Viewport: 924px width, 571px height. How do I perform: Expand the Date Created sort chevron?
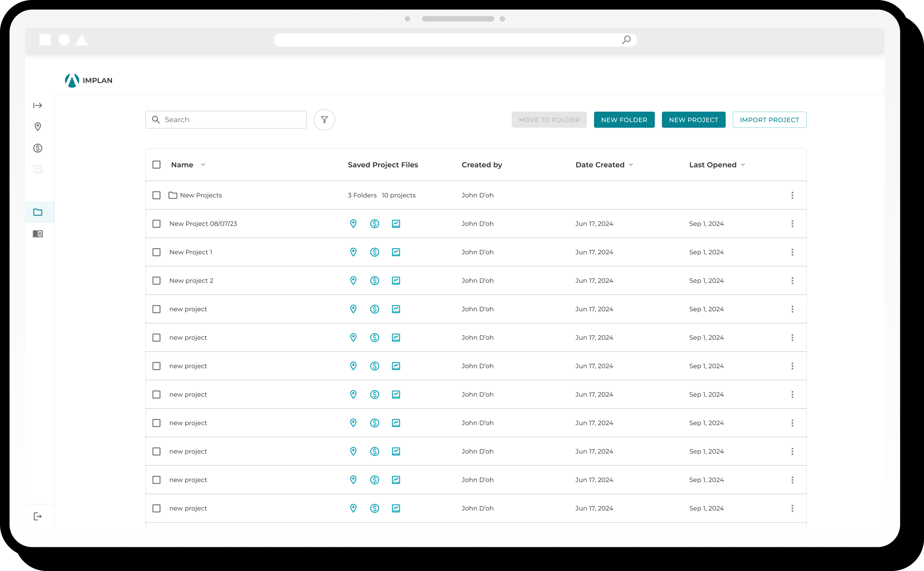[x=631, y=165]
